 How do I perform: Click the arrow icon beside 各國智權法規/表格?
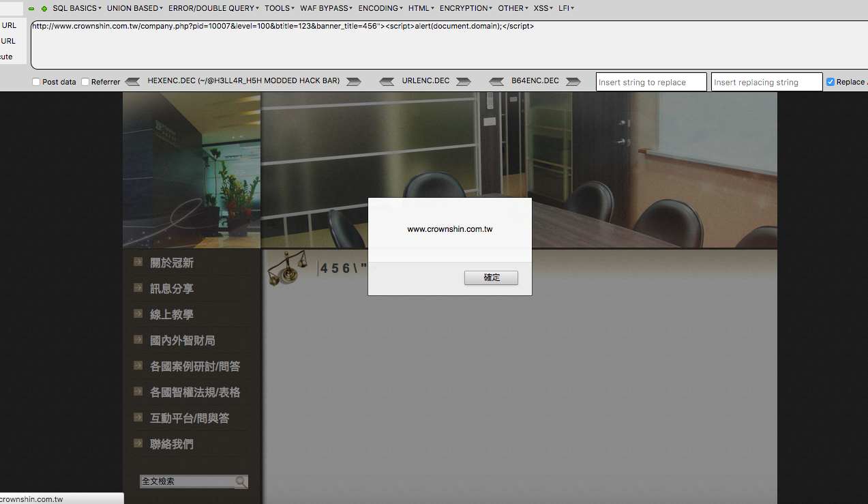[138, 391]
